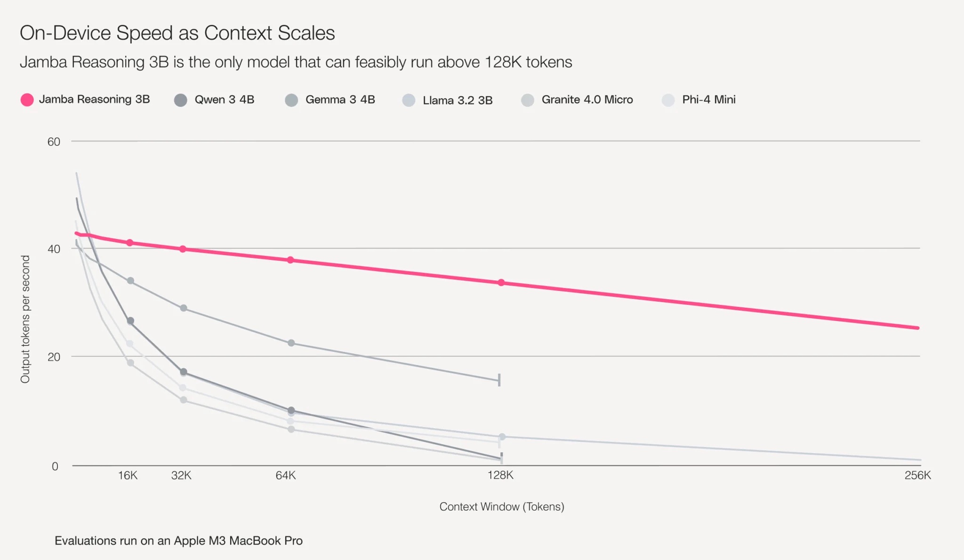Click the 60 label on the y-axis
The image size is (964, 560).
pos(54,142)
